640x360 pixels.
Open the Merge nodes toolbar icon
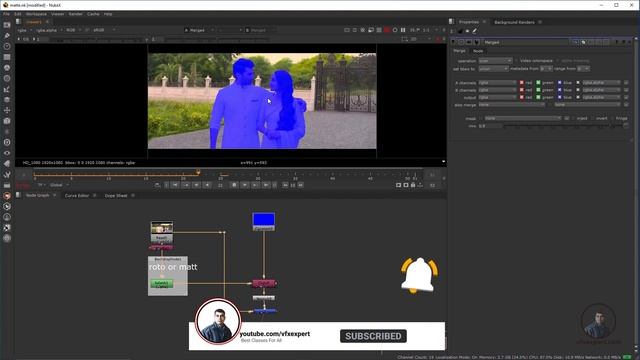[x=7, y=100]
